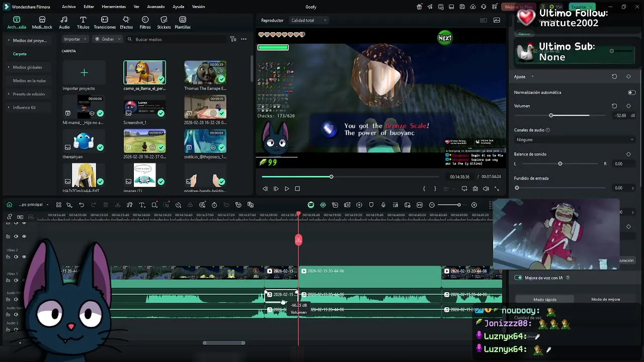The width and height of the screenshot is (644, 362).
Task: Expand Influence Kit tree item
Action: pyautogui.click(x=9, y=107)
